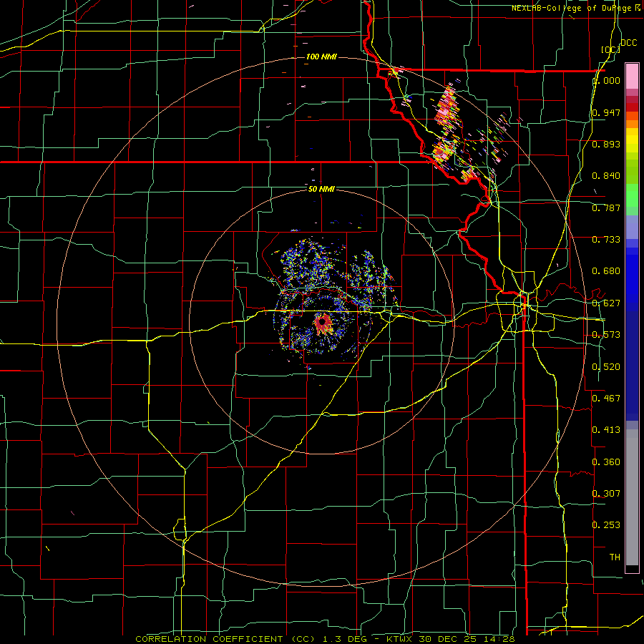Click the TH threshold legend label

(615, 557)
